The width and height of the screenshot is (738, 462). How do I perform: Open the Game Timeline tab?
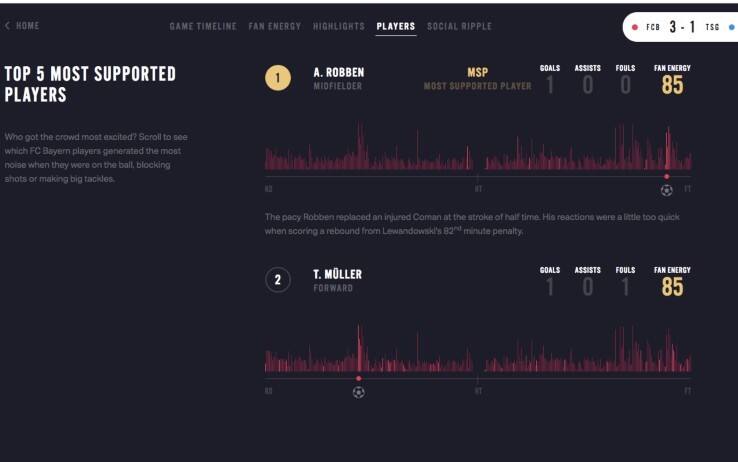coord(205,26)
